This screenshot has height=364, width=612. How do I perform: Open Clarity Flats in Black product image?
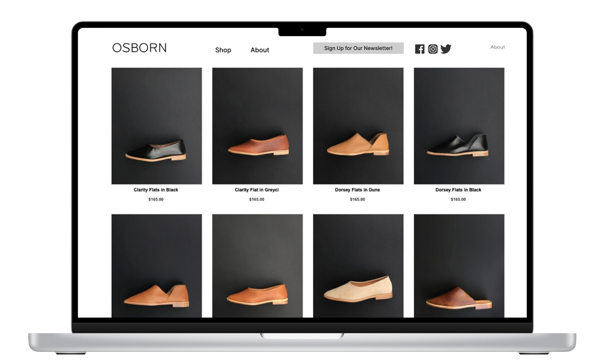(x=157, y=126)
